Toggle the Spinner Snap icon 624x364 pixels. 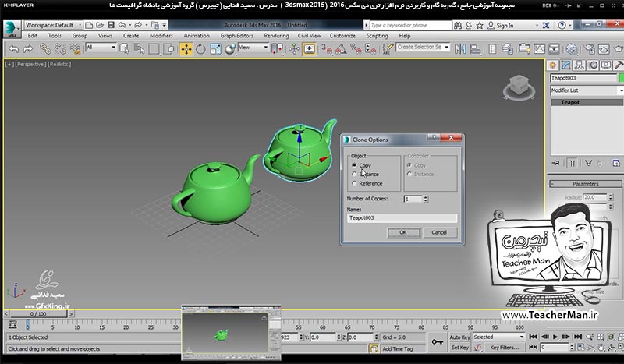(370, 49)
